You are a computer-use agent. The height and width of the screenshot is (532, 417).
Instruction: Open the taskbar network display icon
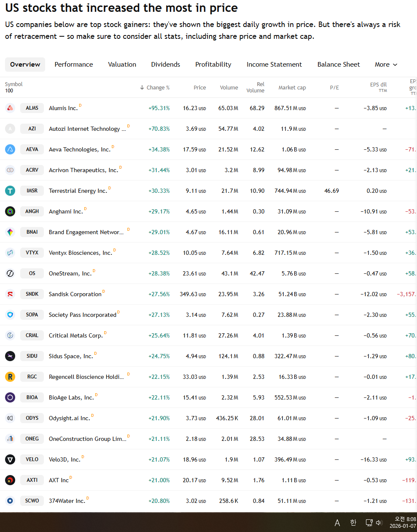click(369, 523)
